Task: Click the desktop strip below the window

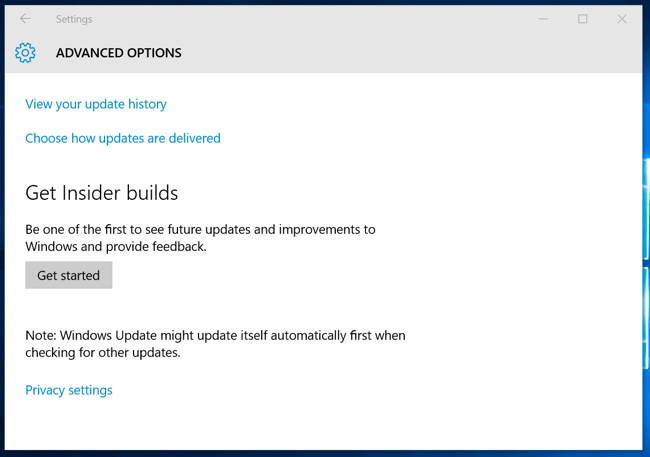Action: (x=325, y=454)
